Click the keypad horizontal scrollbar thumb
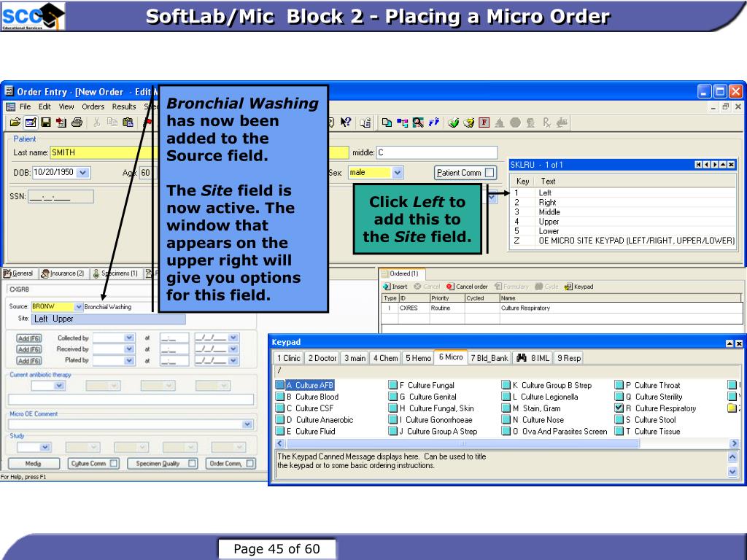 point(462,443)
